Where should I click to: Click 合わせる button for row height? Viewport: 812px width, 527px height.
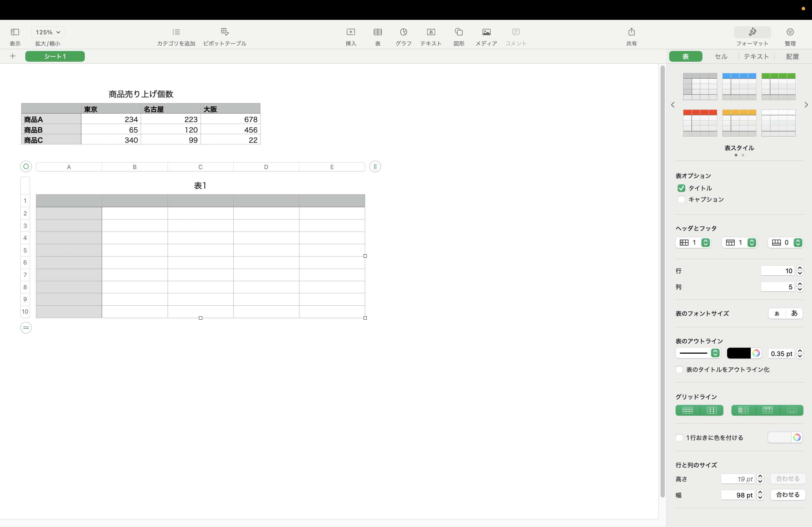coord(787,478)
